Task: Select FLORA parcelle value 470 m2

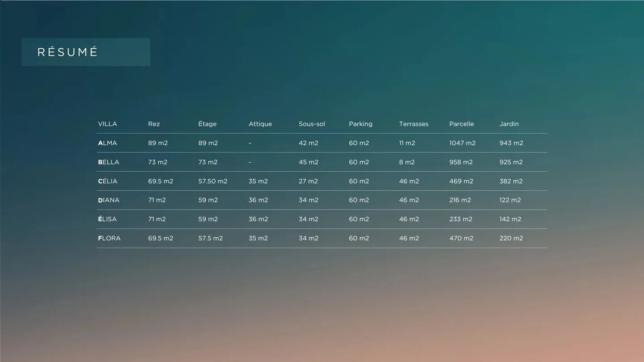Action: click(x=461, y=238)
